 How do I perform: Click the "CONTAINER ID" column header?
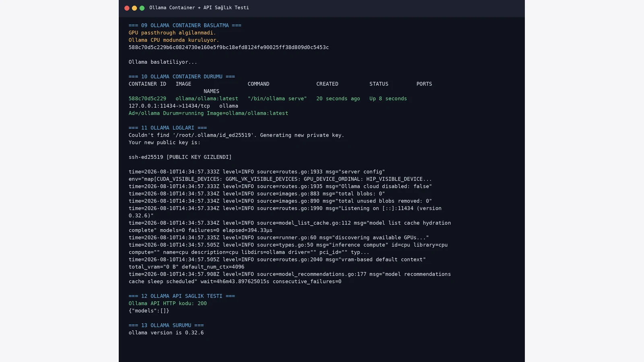pos(147,84)
